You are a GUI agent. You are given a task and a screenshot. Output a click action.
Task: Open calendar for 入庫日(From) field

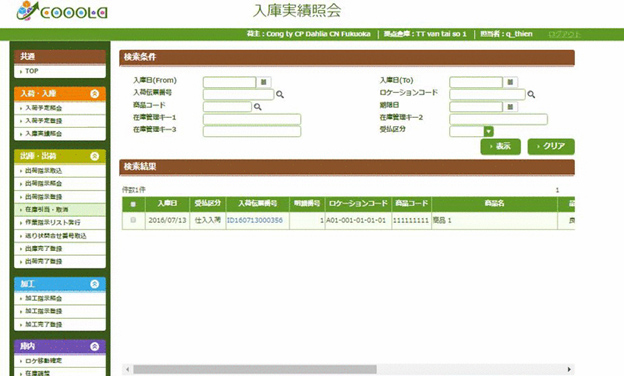(263, 82)
